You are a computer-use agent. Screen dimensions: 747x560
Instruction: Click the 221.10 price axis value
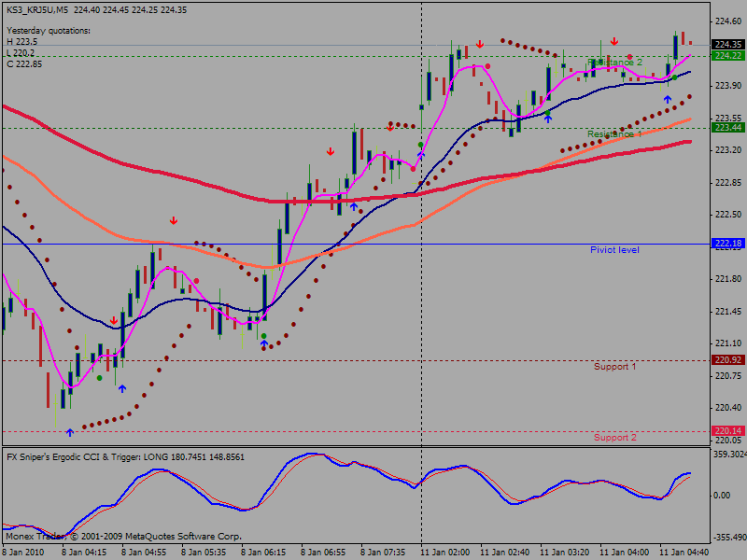[x=728, y=343]
